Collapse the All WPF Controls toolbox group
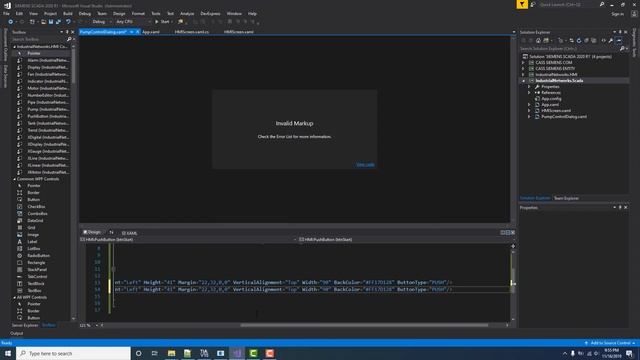640x360 pixels. [14, 298]
